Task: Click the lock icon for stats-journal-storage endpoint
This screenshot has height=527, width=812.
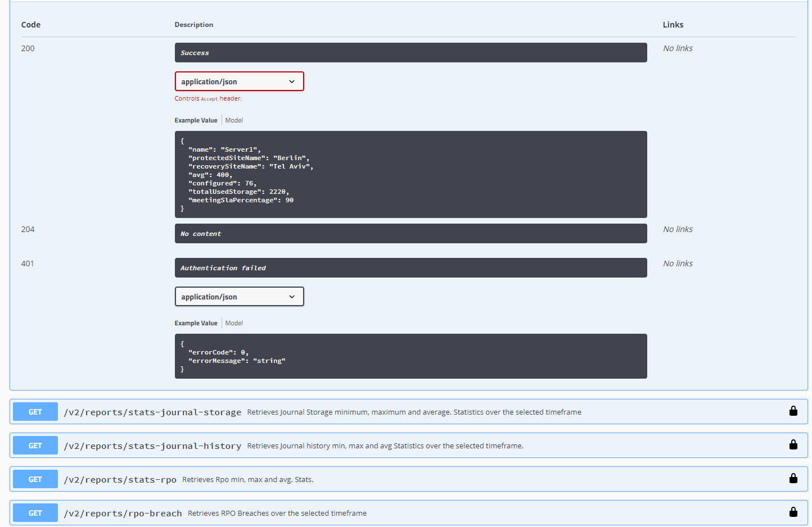Action: [793, 411]
